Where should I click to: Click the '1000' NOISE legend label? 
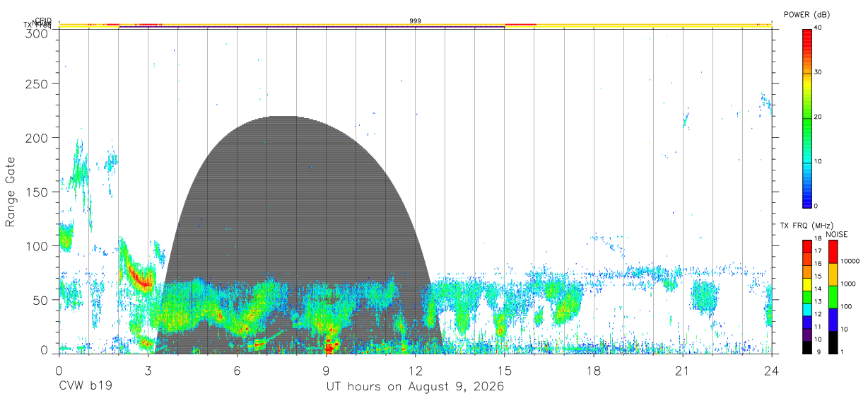(x=848, y=284)
